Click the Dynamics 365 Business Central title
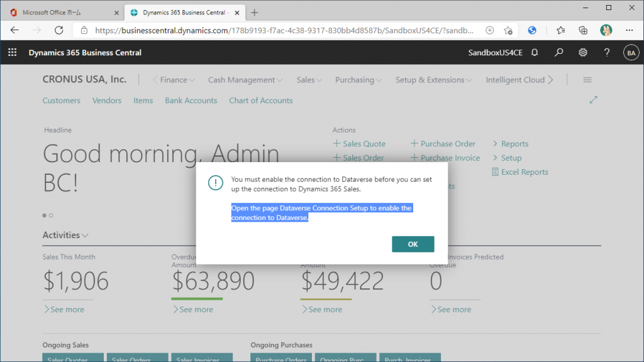 [x=85, y=53]
